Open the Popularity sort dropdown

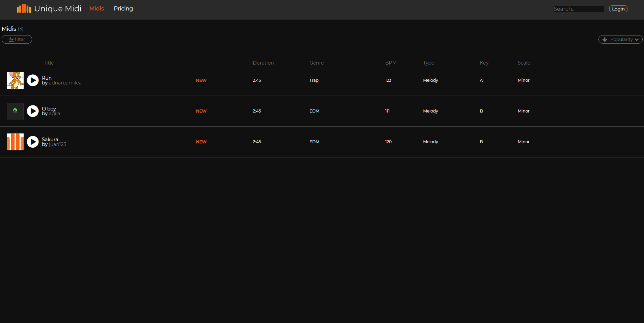[x=625, y=40]
